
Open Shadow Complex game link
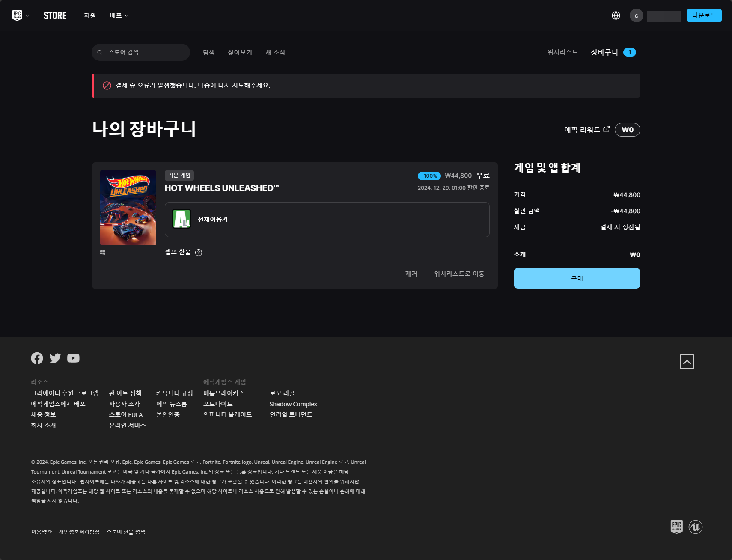point(293,404)
